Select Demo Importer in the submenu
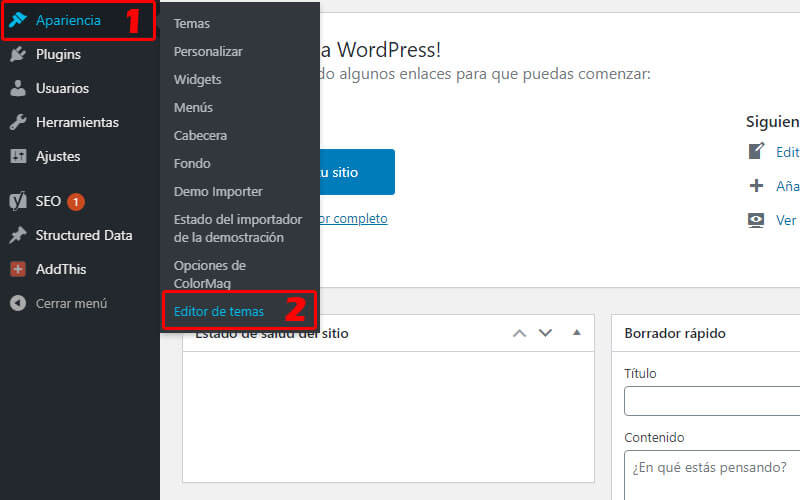800x500 pixels. [218, 192]
